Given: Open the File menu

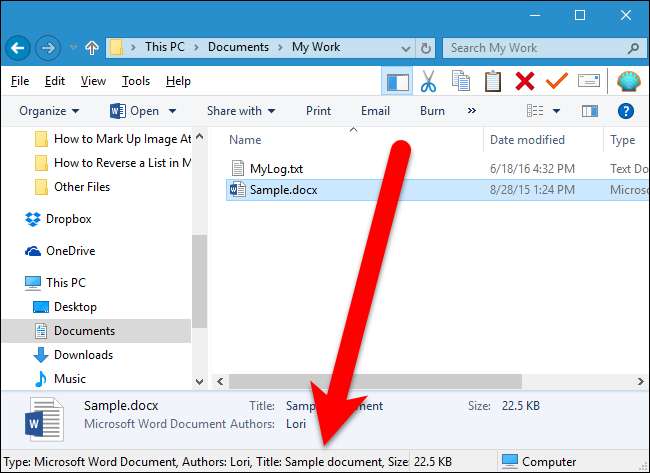Looking at the screenshot, I should tap(20, 81).
